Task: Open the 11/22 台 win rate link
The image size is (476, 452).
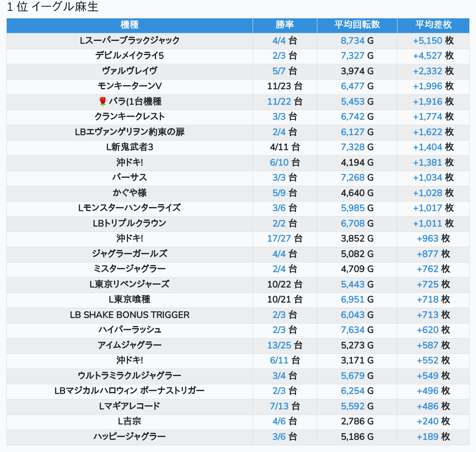Action: (279, 101)
